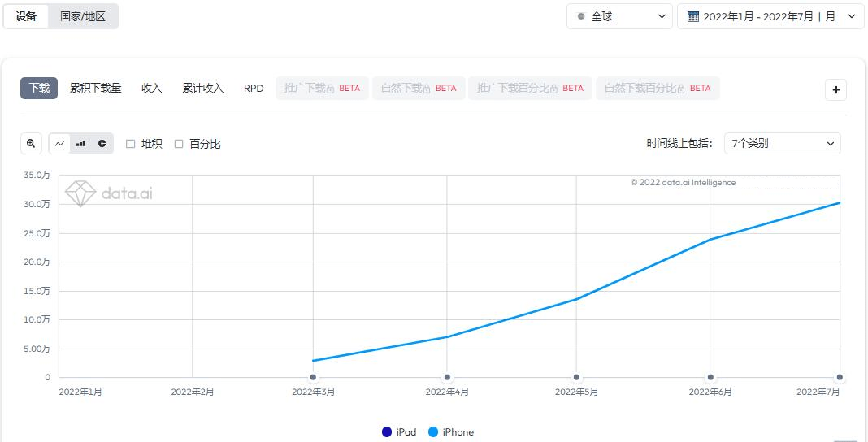The width and height of the screenshot is (868, 442).
Task: Click the data.ai diamond logo
Action: click(x=80, y=193)
